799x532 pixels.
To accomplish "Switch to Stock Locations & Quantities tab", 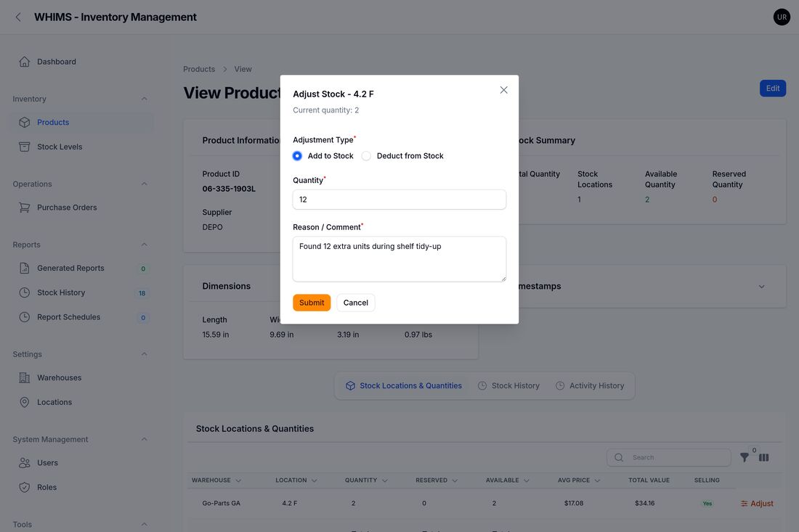I will (404, 386).
